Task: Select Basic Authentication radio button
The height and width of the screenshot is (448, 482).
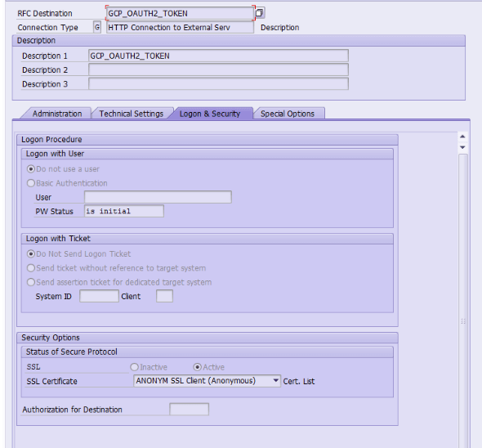Action: pyautogui.click(x=31, y=183)
